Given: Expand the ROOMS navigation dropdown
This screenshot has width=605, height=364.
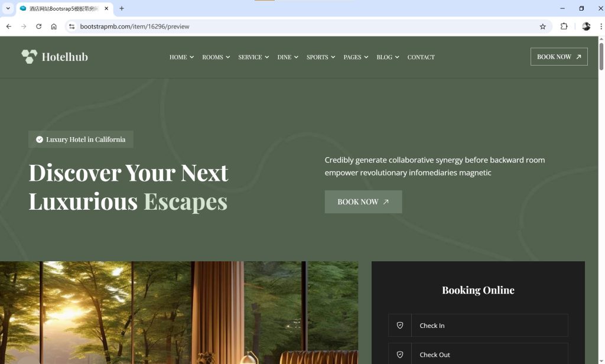Looking at the screenshot, I should pyautogui.click(x=216, y=57).
